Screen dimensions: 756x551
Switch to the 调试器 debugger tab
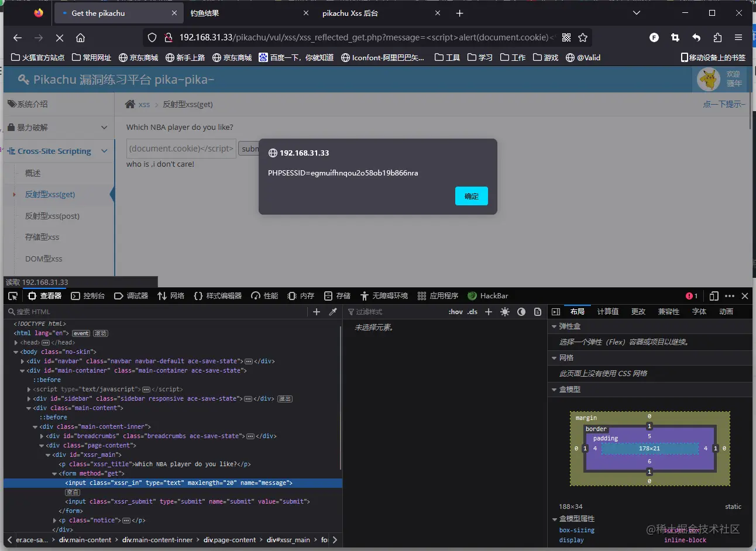coord(131,296)
